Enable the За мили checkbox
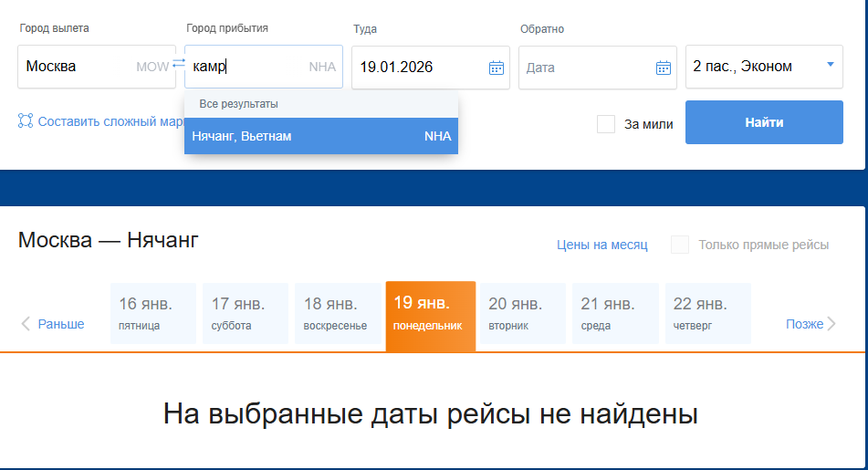Image resolution: width=868 pixels, height=470 pixels. click(x=606, y=124)
